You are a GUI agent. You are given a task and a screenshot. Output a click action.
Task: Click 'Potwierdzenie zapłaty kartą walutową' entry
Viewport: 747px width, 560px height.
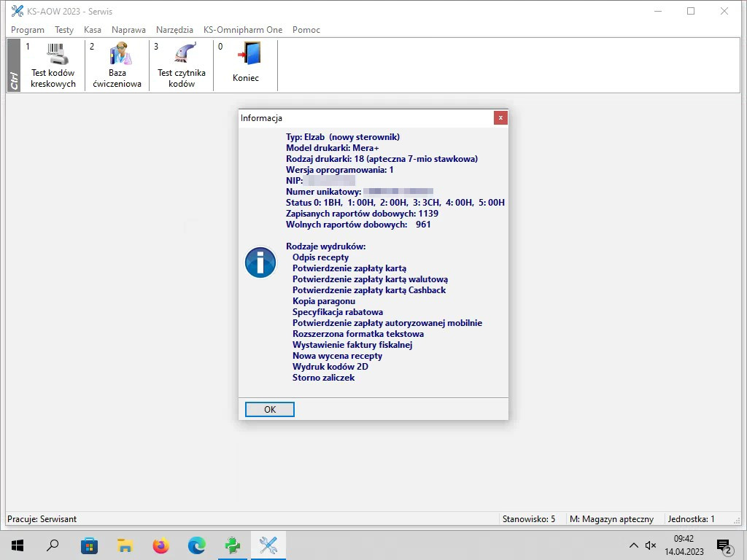click(x=370, y=279)
